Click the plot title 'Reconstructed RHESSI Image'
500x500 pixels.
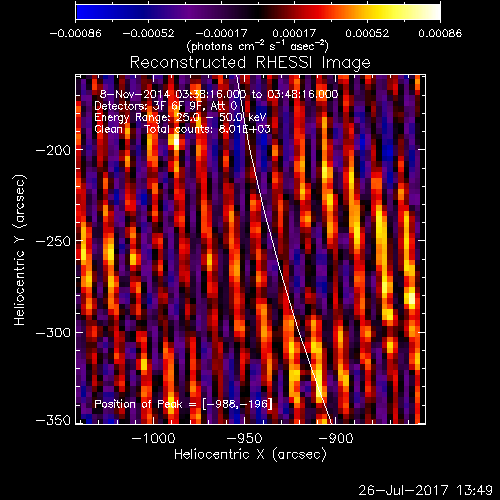[x=250, y=63]
